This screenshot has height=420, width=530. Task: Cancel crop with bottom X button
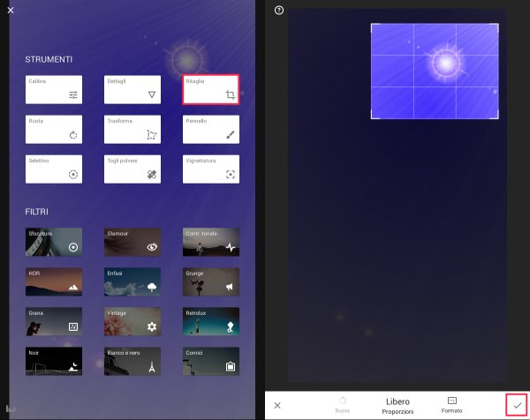coord(277,405)
